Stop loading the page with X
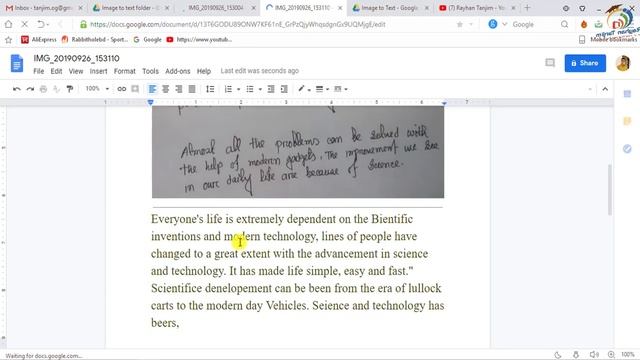Image resolution: width=640 pixels, height=360 pixels. (x=24, y=24)
